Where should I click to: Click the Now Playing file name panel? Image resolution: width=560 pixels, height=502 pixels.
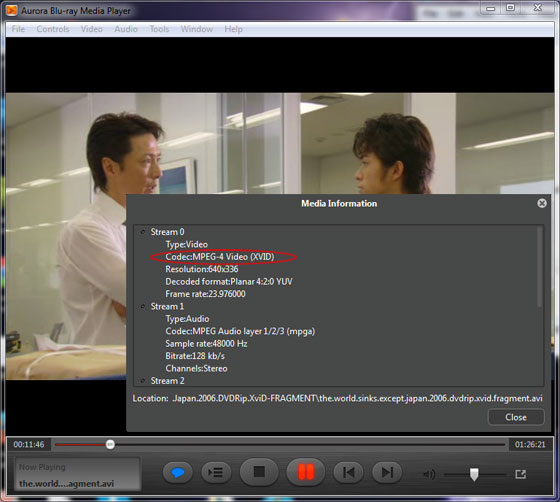(x=78, y=475)
